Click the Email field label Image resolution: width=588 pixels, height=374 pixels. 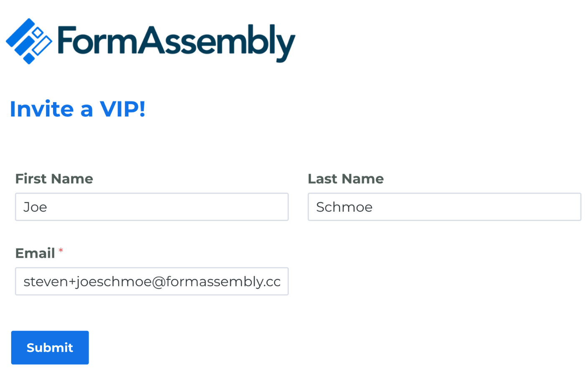point(35,253)
